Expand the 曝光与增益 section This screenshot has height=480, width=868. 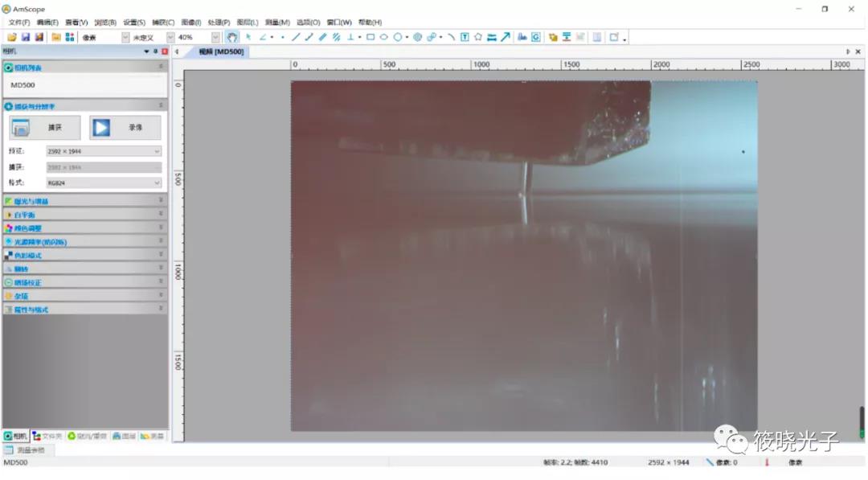click(161, 201)
